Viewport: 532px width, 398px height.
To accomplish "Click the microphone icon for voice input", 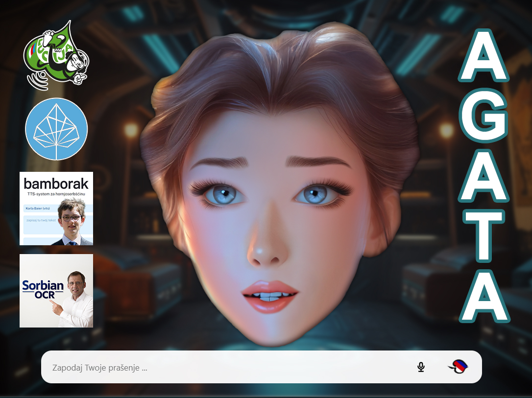I will click(421, 367).
